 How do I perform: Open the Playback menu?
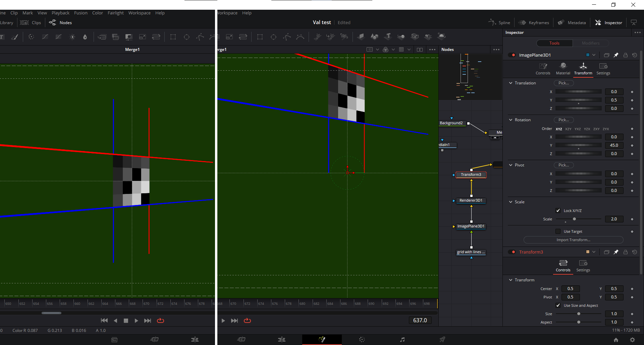coord(60,13)
